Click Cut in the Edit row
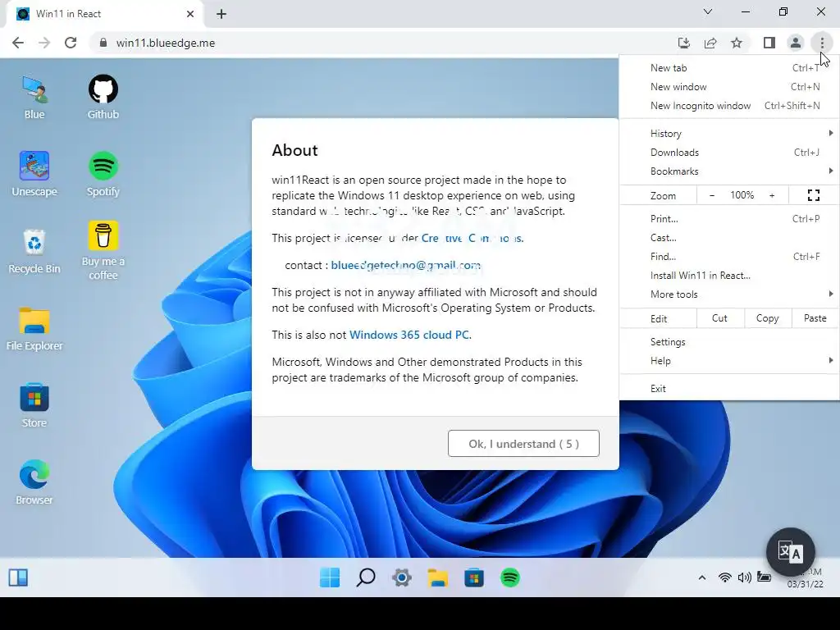The image size is (840, 630). 719,318
